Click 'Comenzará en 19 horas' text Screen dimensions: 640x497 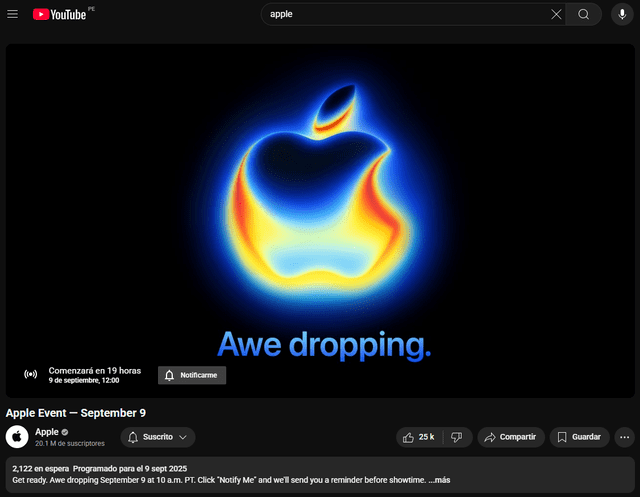[95, 371]
